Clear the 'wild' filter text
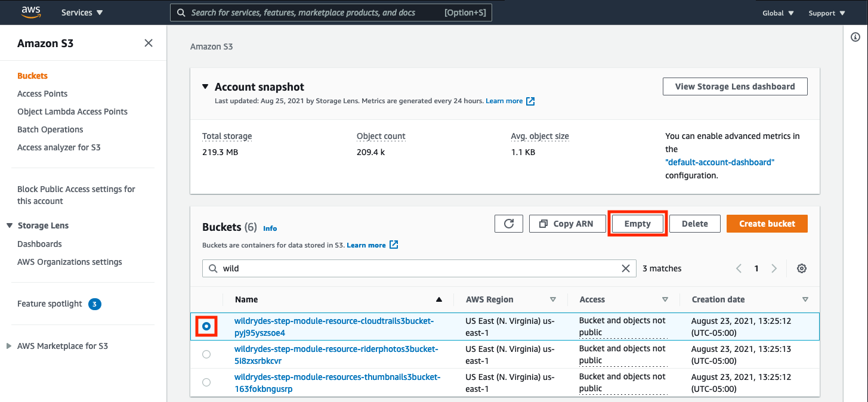This screenshot has height=402, width=868. point(626,268)
